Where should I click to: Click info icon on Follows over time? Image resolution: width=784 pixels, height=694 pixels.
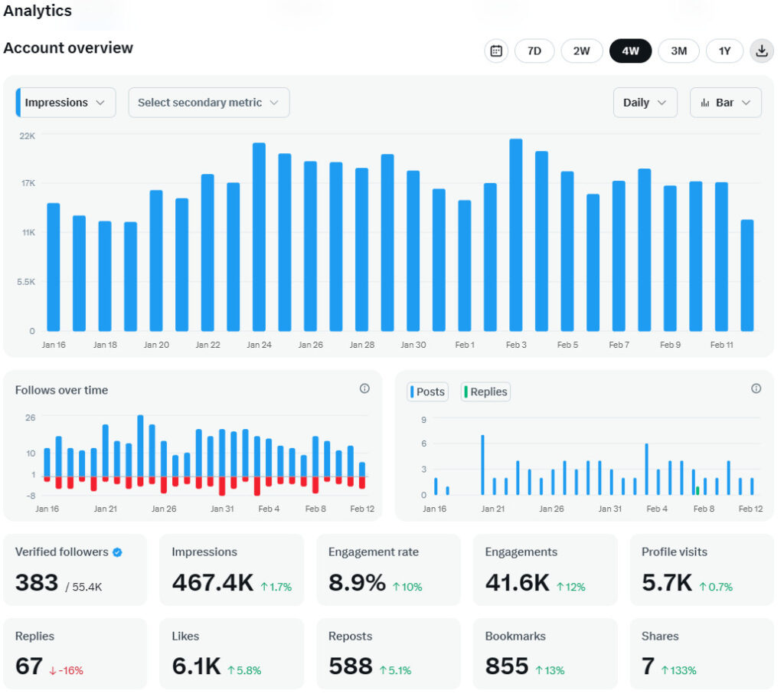click(x=364, y=388)
